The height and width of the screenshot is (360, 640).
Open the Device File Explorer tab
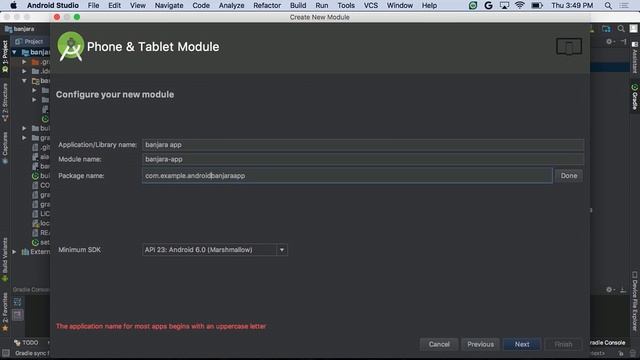pyautogui.click(x=635, y=301)
